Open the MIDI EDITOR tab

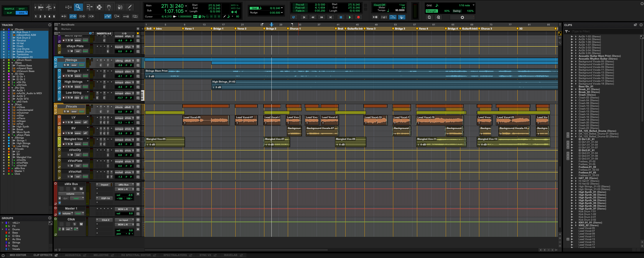click(18, 255)
